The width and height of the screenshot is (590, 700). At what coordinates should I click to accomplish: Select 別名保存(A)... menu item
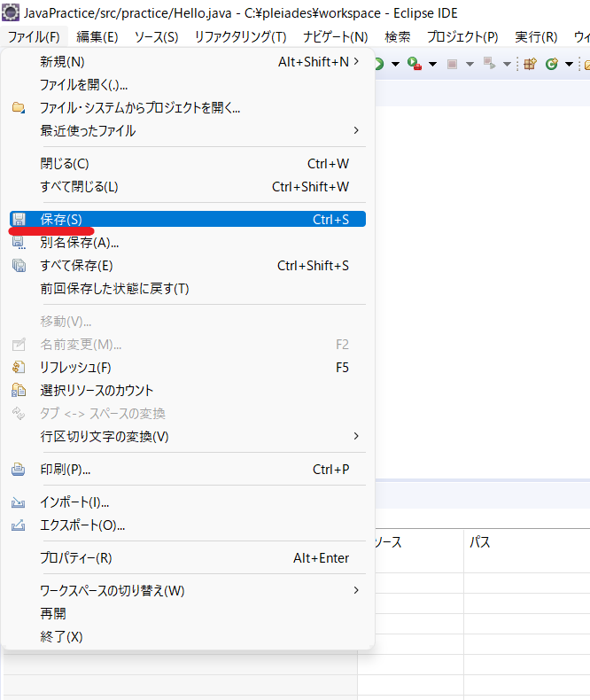(188, 243)
